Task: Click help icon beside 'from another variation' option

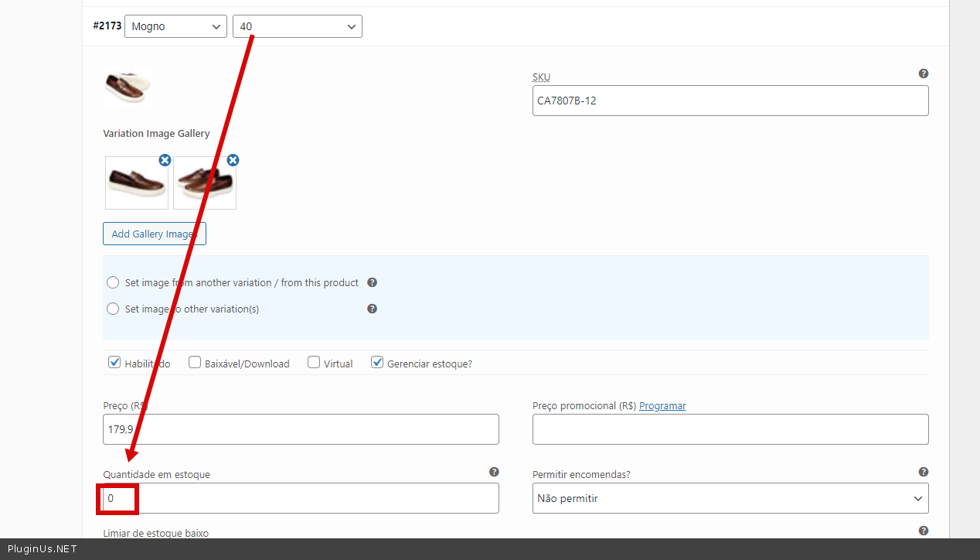Action: click(372, 282)
